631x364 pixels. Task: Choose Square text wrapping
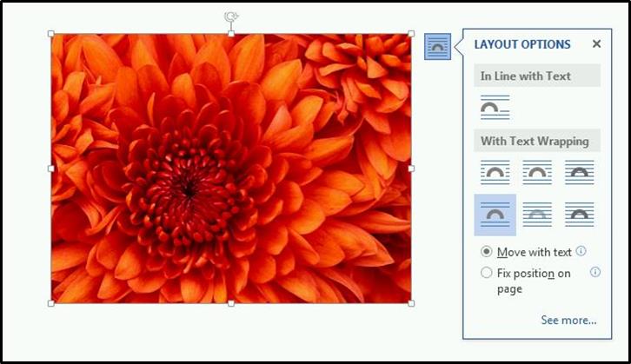point(495,172)
